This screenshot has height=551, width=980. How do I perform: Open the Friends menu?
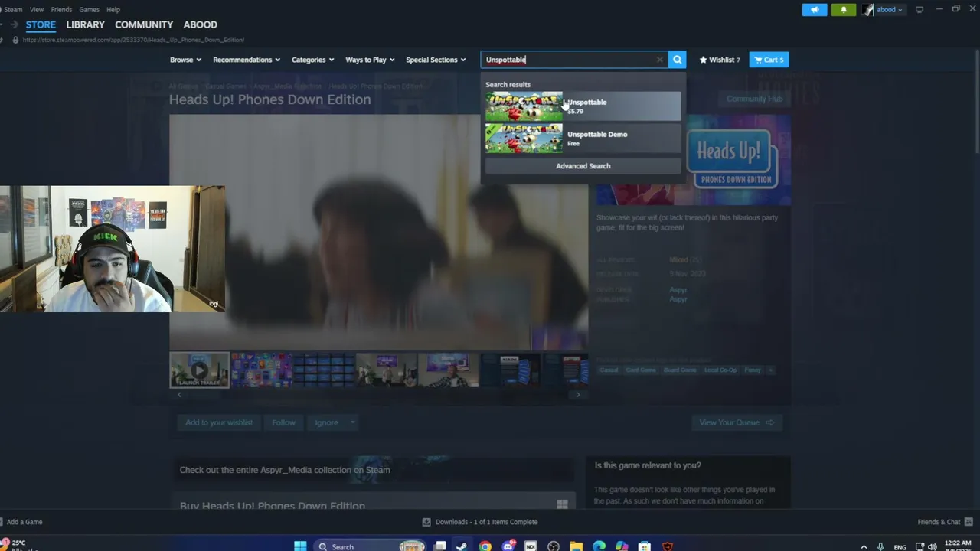click(61, 10)
